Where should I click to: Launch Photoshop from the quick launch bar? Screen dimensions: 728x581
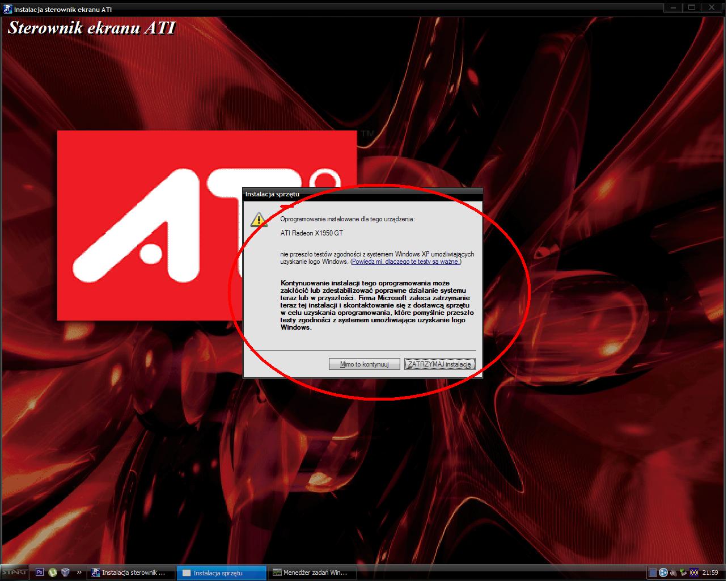tap(40, 572)
